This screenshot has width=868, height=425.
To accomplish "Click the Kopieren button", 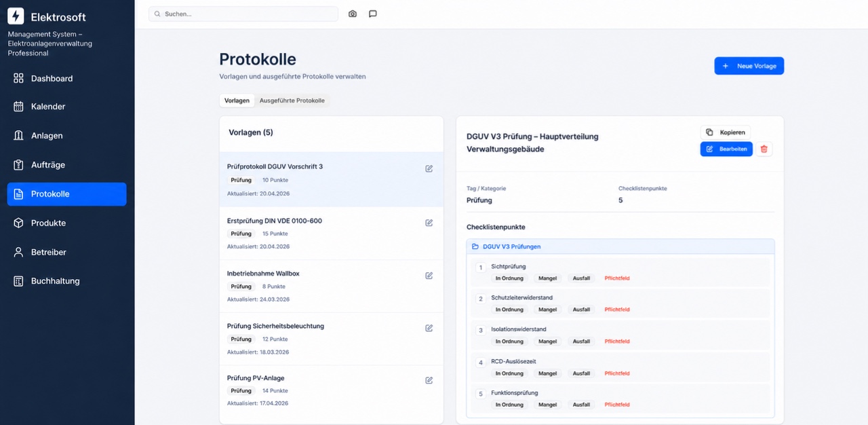I will [x=726, y=132].
